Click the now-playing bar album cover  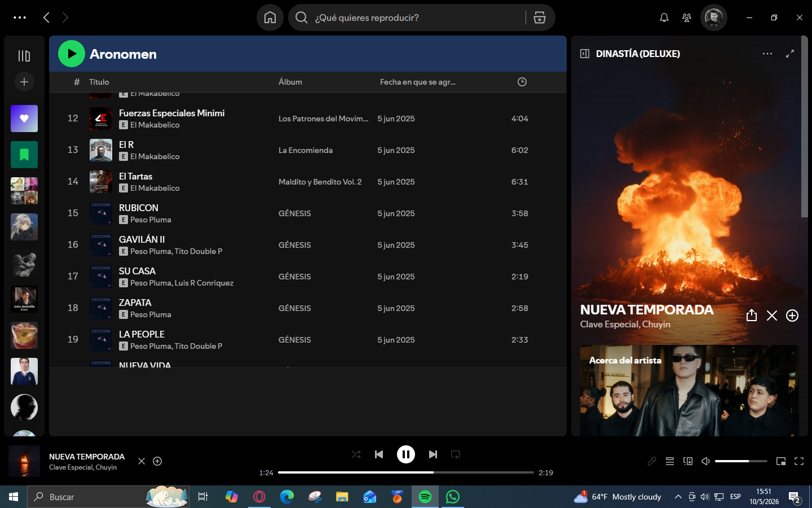24,461
